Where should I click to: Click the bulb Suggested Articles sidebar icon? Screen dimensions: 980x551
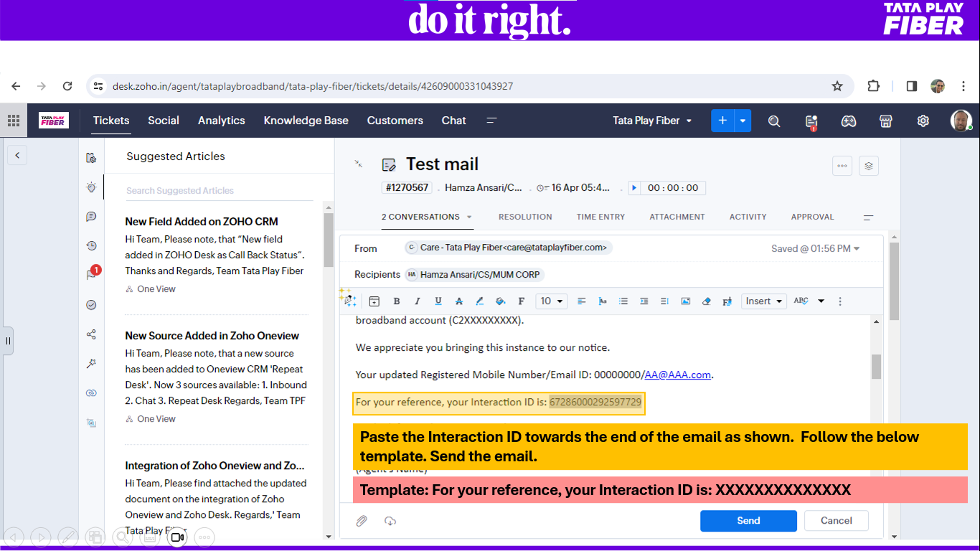point(91,187)
